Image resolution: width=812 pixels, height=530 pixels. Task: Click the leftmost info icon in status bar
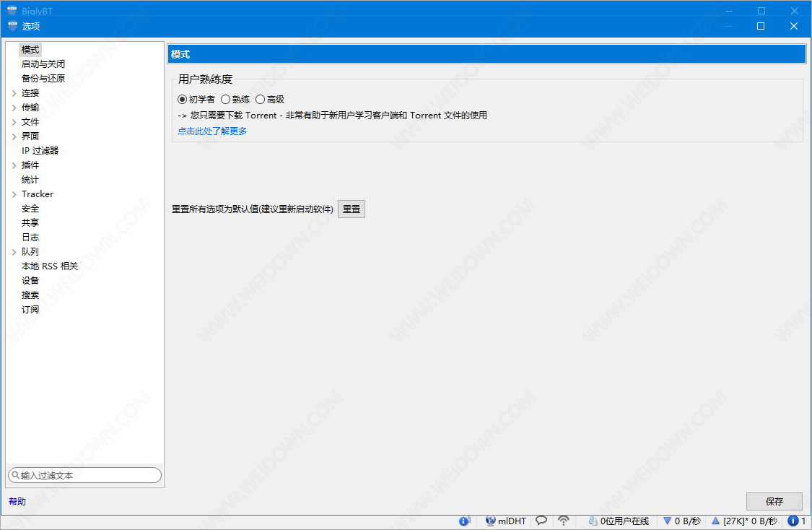coord(464,521)
